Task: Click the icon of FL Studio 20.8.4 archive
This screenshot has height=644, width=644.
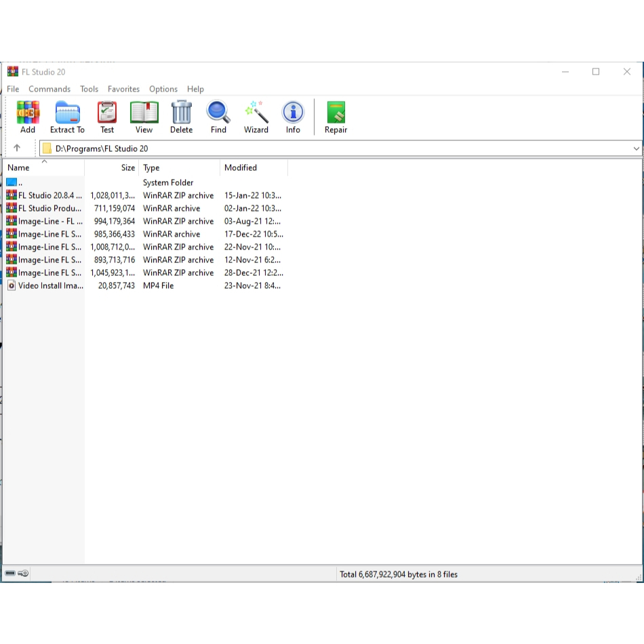Action: tap(12, 195)
